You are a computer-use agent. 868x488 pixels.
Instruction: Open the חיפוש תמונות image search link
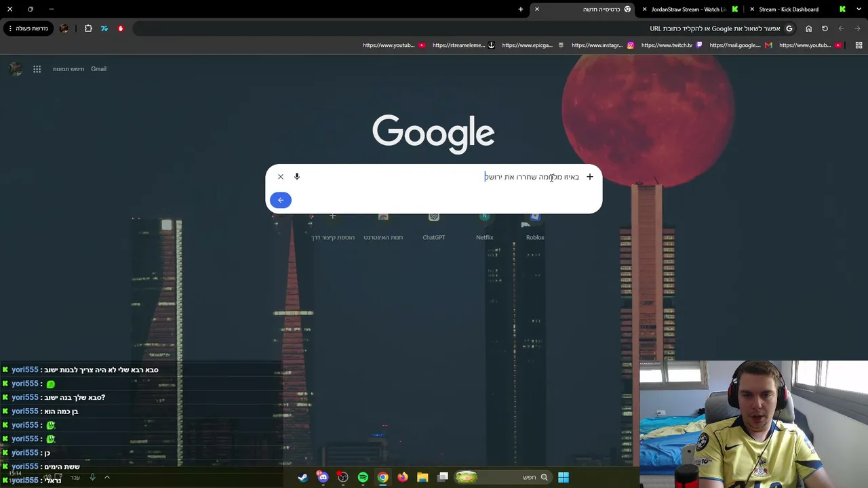point(68,69)
